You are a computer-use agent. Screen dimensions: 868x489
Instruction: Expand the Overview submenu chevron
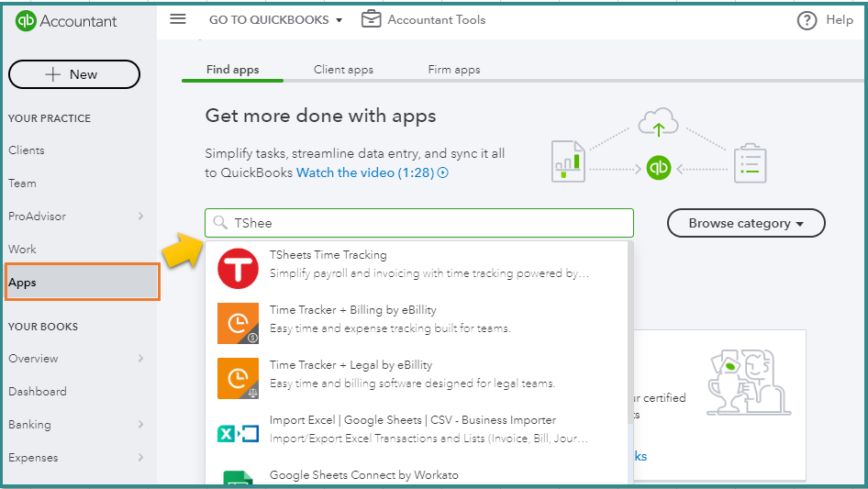click(140, 359)
